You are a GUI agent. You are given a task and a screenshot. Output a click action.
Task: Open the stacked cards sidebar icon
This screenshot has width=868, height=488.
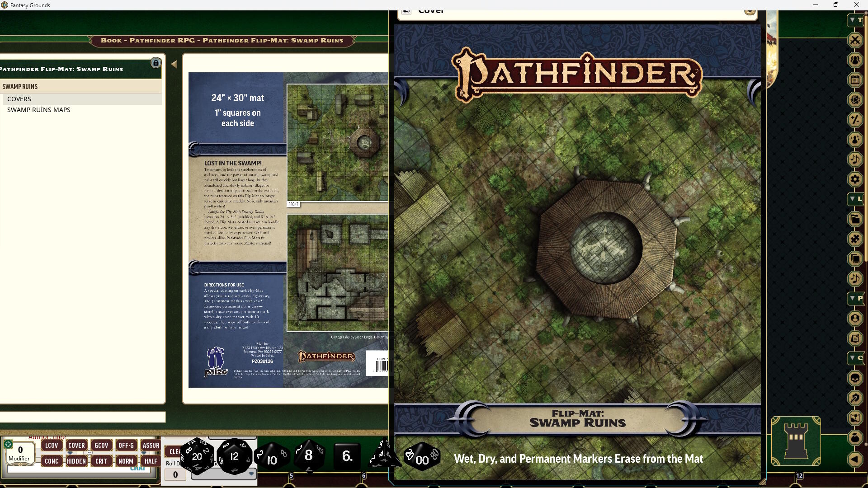pyautogui.click(x=855, y=259)
